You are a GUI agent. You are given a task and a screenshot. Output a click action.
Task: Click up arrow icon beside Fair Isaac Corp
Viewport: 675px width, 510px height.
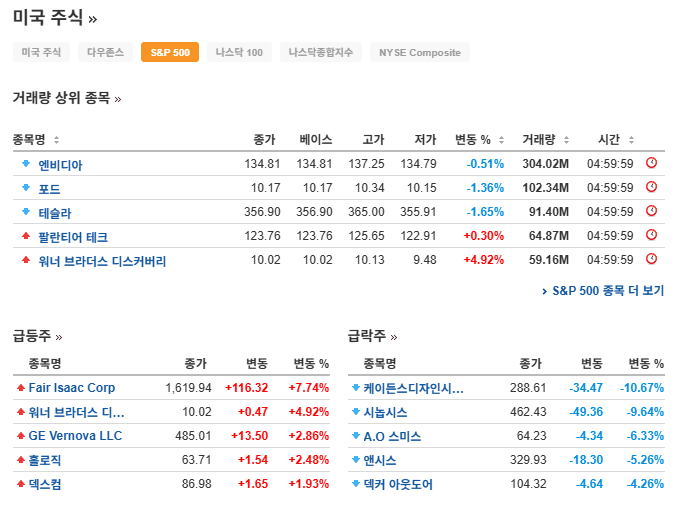[x=21, y=388]
